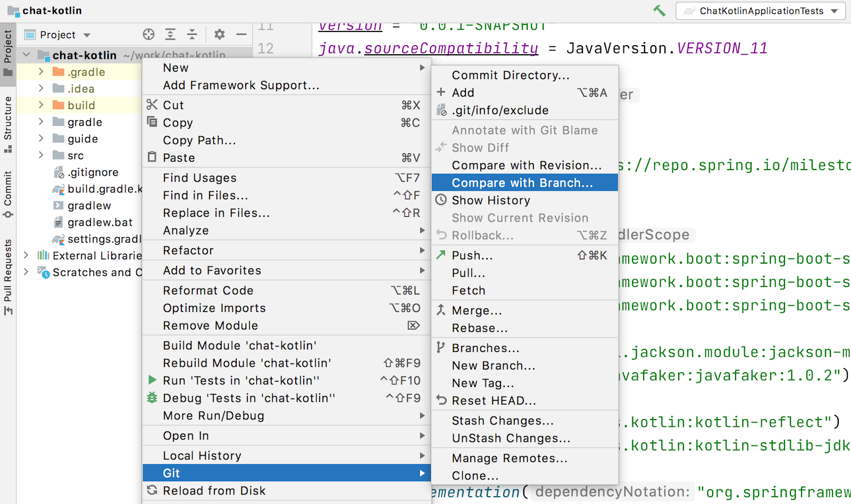Click the Reset HEAD undo arrow icon
Screen dimensions: 851x504
click(441, 400)
